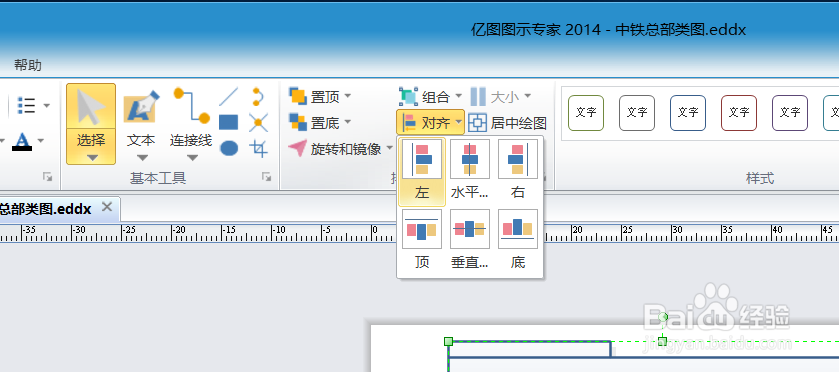Image resolution: width=839 pixels, height=372 pixels.
Task: Close the 总部类图.eddx document tab
Action: (107, 207)
